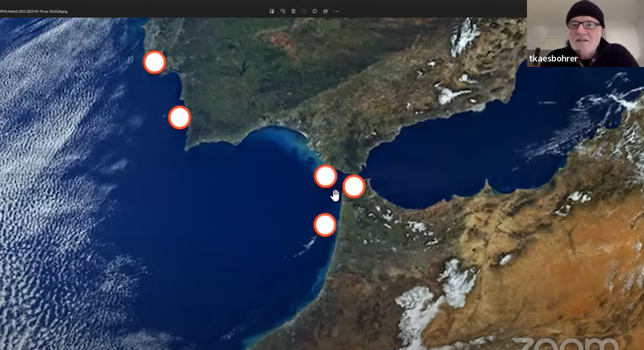644x350 pixels.
Task: Click the PNG file name in title bar
Action: point(34,11)
